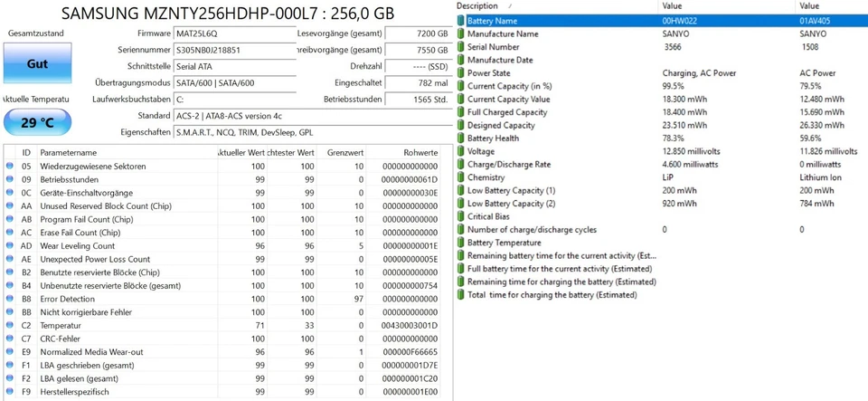Screen dimensions: 868x401
Task: Click the SAMSUNG MZNTY256HDHP-000L7 drive title
Action: (228, 14)
